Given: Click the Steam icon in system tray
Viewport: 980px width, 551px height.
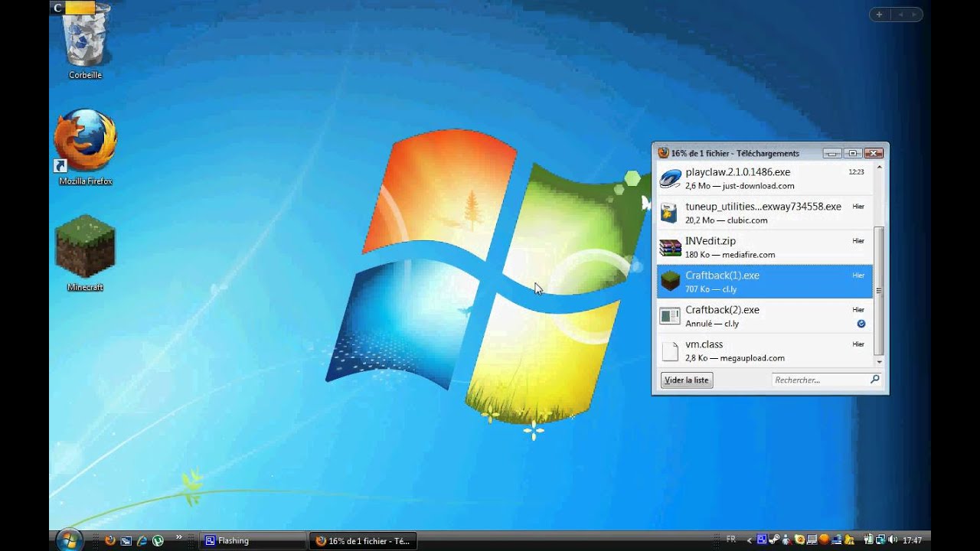Looking at the screenshot, I should (x=774, y=540).
